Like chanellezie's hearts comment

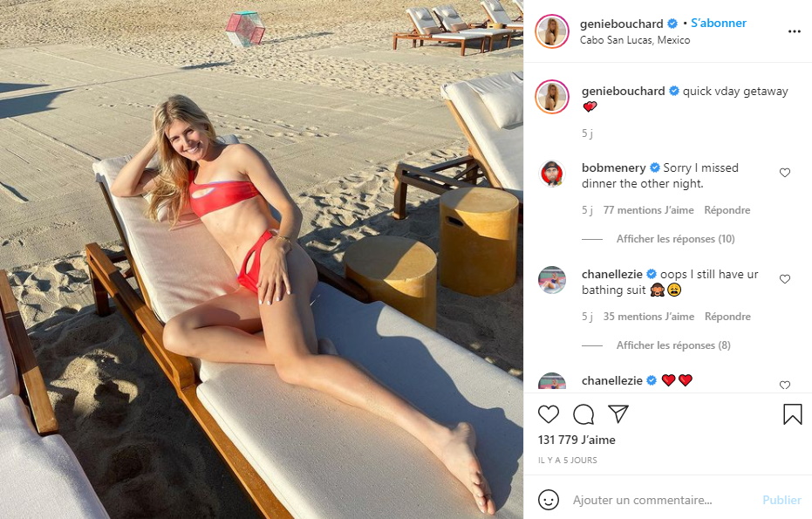click(785, 385)
